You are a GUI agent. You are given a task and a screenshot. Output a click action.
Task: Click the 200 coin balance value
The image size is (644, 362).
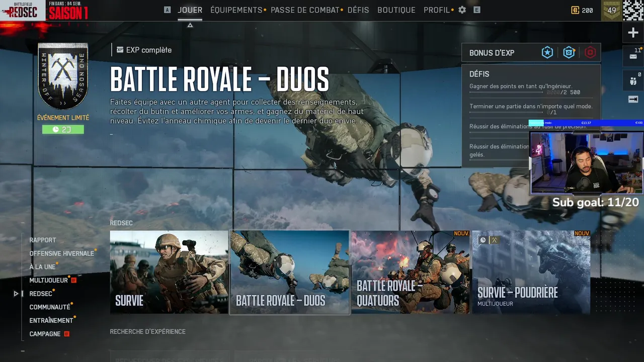coord(587,11)
